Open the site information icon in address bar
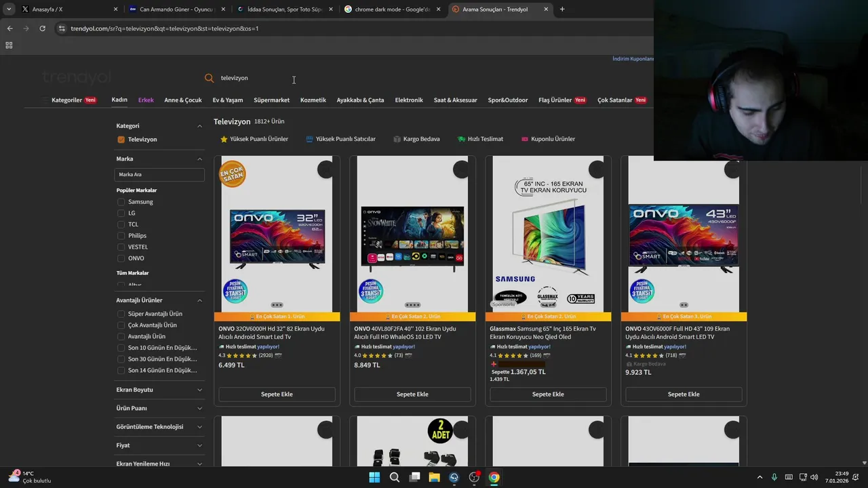The height and width of the screenshot is (488, 868). tap(62, 28)
